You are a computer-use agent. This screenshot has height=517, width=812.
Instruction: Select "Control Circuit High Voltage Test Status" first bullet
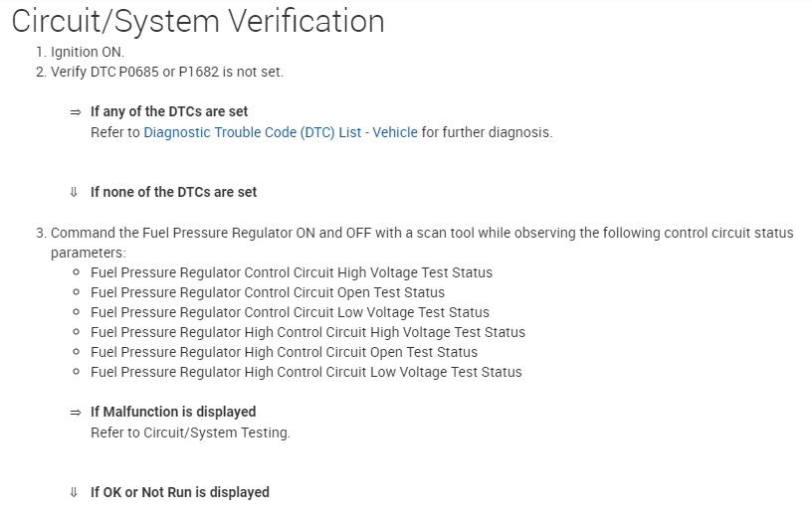291,272
